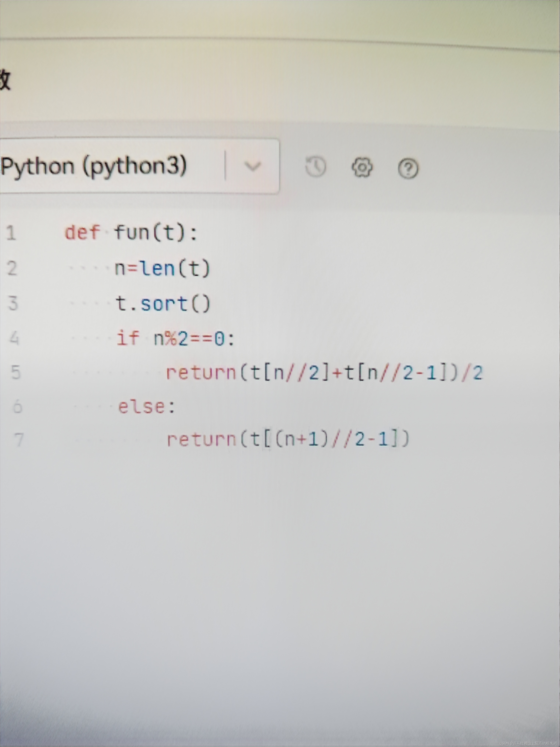The image size is (560, 747).
Task: Click on t.sort() statement
Action: tap(163, 304)
